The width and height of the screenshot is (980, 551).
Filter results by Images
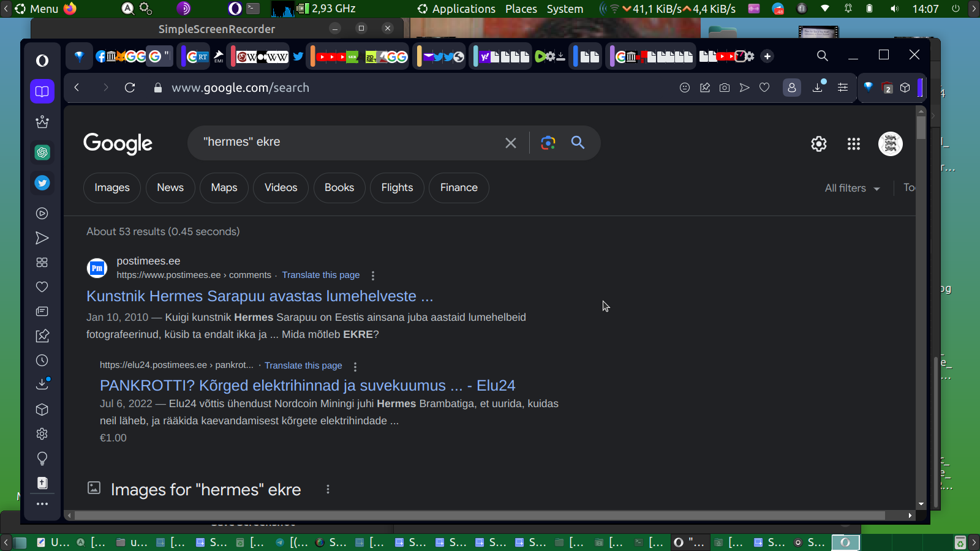(112, 187)
